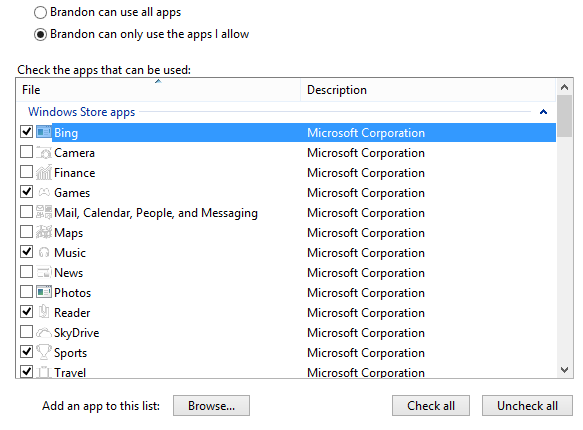
Task: Select the Mail, Calendar, People, and Messaging row
Action: tap(286, 213)
